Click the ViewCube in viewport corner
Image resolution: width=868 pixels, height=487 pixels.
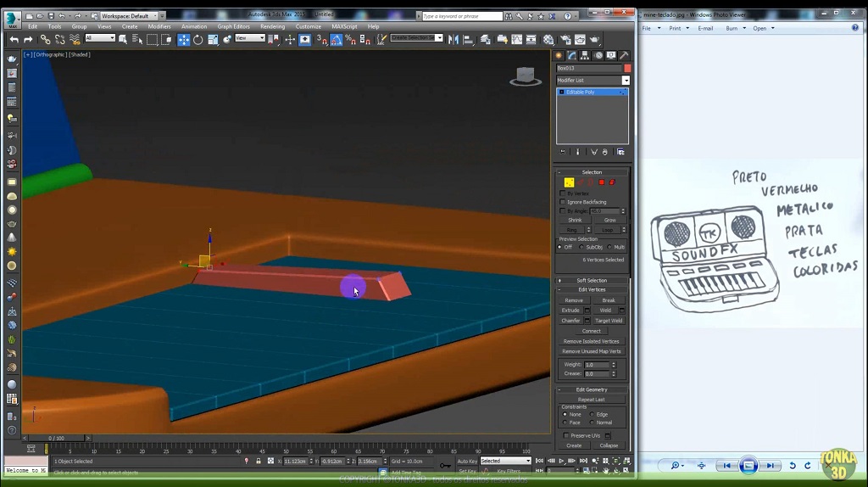[526, 76]
